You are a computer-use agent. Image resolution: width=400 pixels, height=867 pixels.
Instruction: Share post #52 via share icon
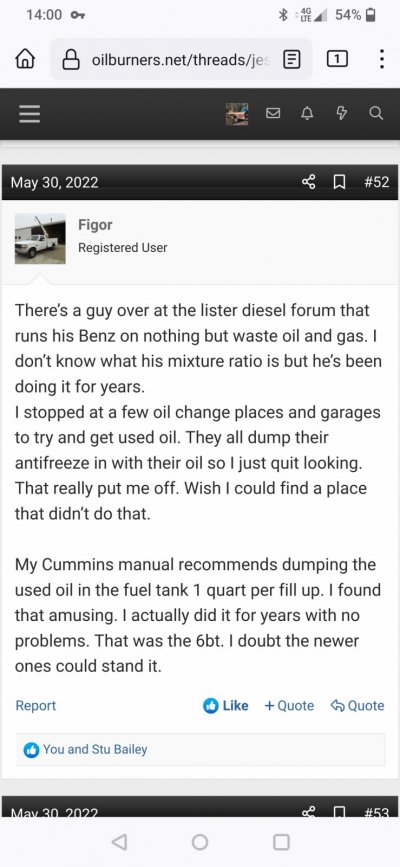pos(309,182)
